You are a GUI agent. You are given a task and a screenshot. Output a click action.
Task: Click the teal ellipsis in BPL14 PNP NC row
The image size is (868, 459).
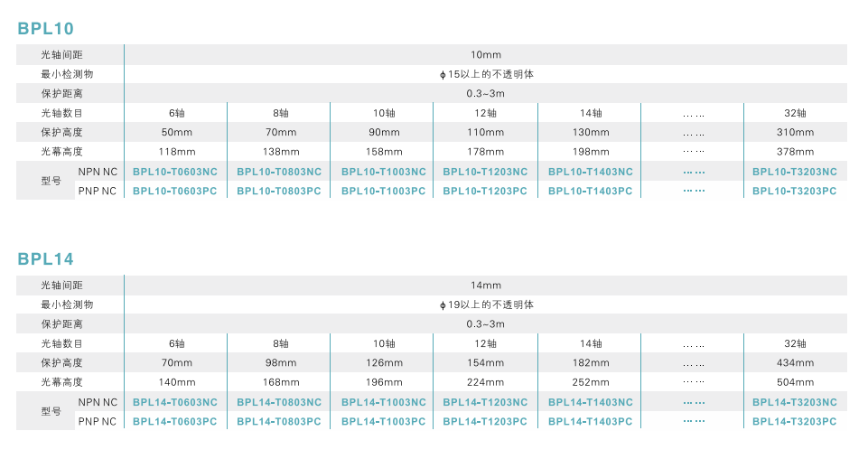tap(694, 421)
